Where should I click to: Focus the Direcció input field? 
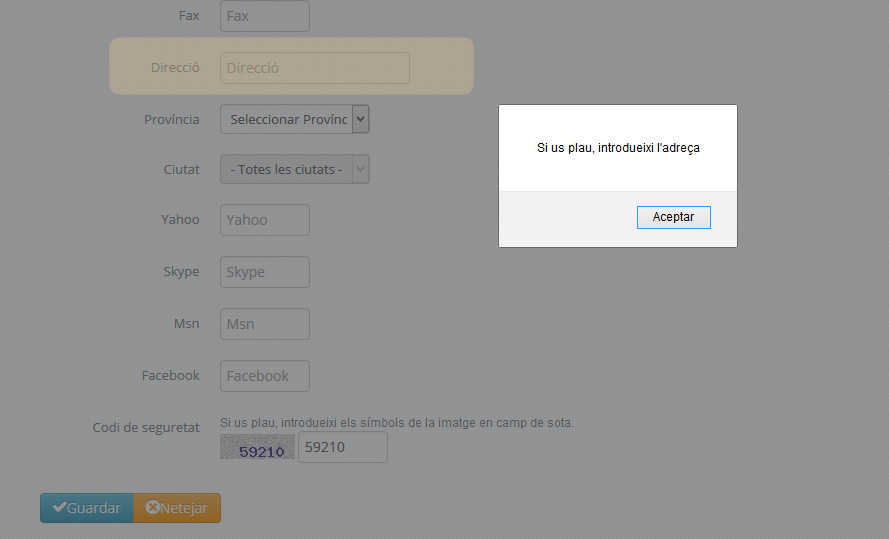(315, 68)
